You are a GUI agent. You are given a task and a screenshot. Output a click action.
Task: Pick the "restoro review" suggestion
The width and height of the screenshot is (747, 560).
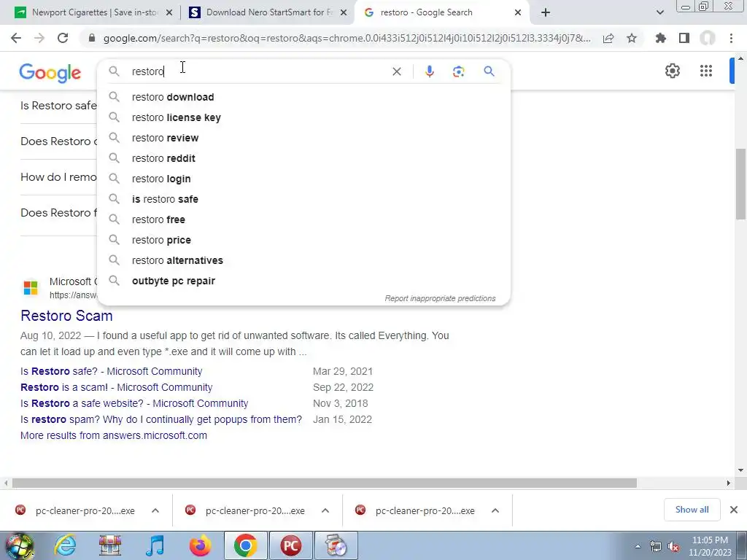point(304,138)
